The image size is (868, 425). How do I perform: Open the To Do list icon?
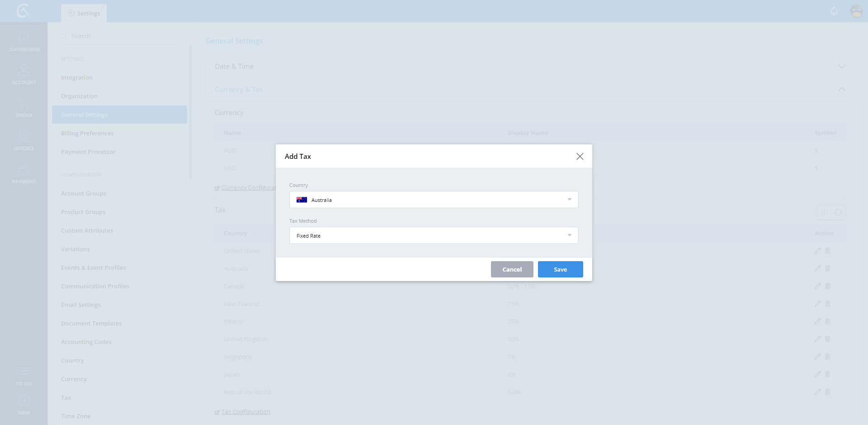tap(24, 372)
